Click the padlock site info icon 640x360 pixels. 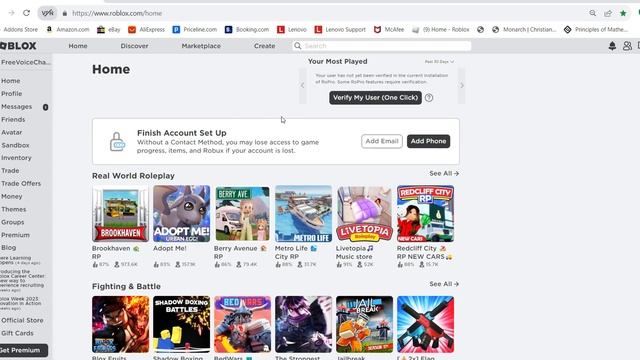64,13
